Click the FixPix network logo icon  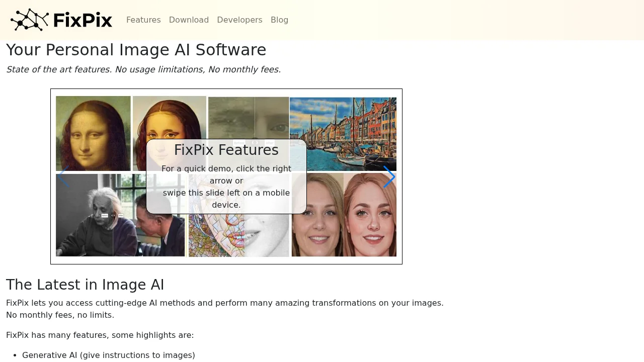29,20
